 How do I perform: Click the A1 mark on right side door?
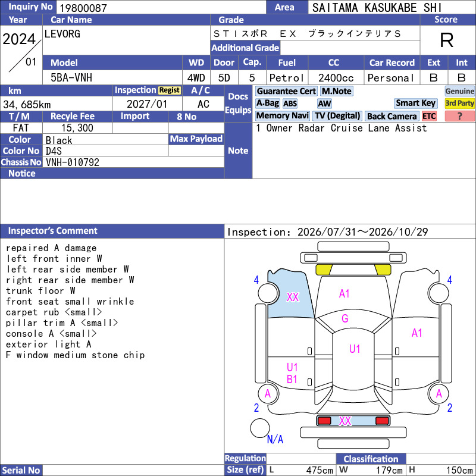point(417,333)
